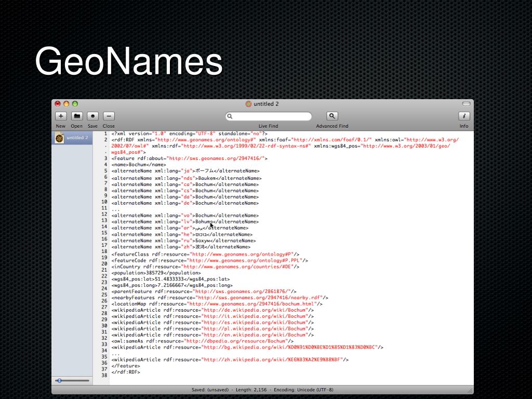This screenshot has height=399, width=532.
Task: Click the alternateName nds Baukem line
Action: (x=187, y=178)
